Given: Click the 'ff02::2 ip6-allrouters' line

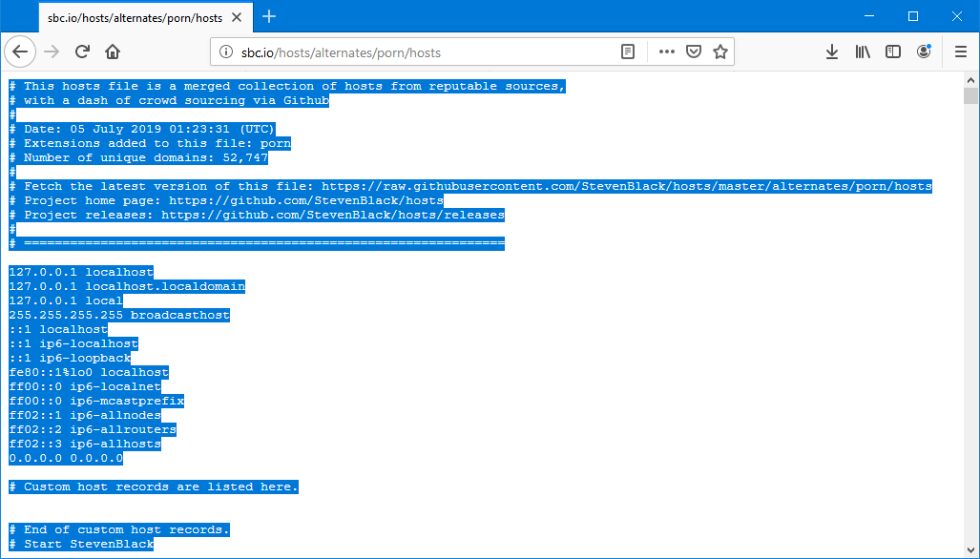Looking at the screenshot, I should click(93, 429).
